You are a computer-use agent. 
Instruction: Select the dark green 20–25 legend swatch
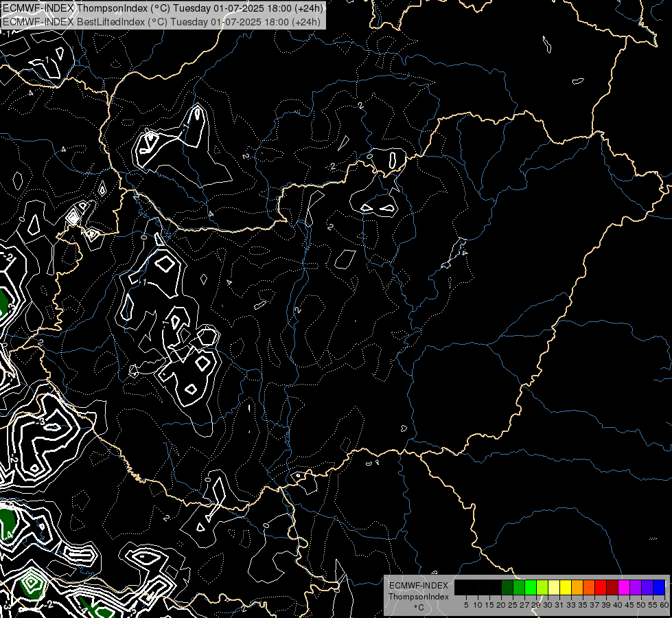click(507, 588)
